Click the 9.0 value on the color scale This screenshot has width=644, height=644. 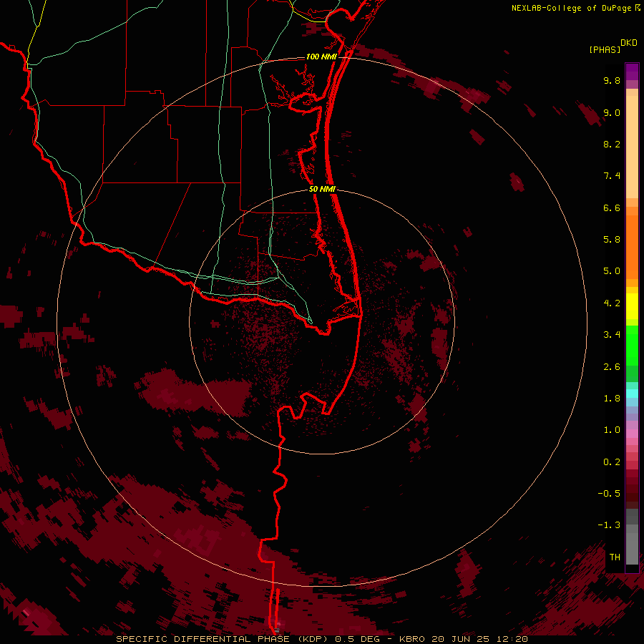tap(612, 112)
